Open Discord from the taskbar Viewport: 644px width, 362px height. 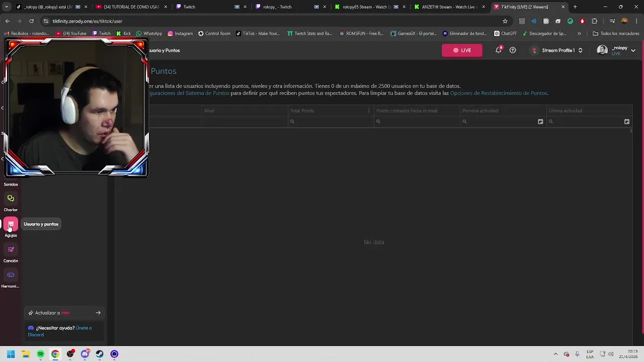click(85, 354)
